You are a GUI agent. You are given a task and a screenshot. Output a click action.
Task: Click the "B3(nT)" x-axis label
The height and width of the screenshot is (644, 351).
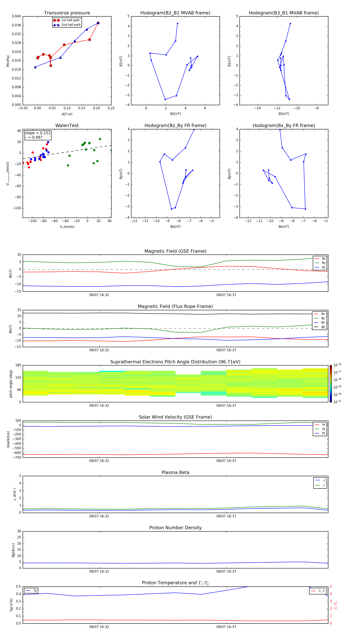(284, 114)
